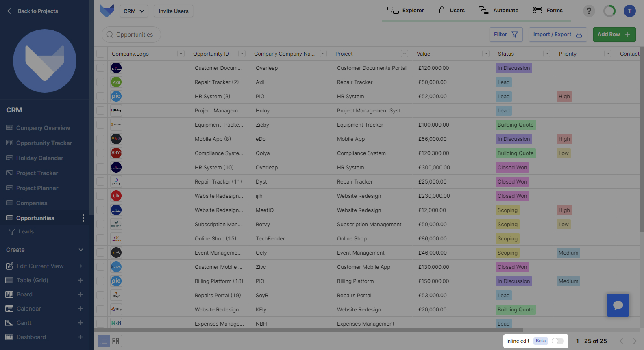Open the Users tab
Image resolution: width=644 pixels, height=350 pixels.
pos(452,11)
